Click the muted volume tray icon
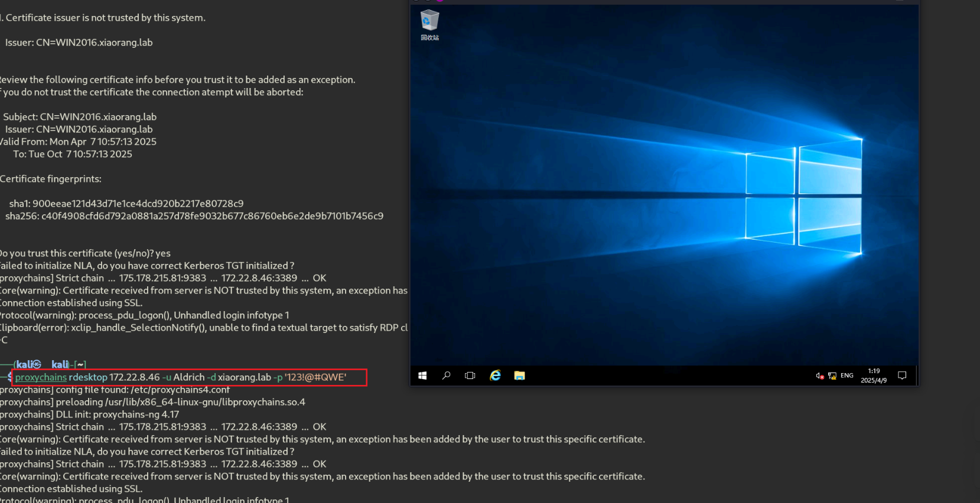 [x=820, y=376]
